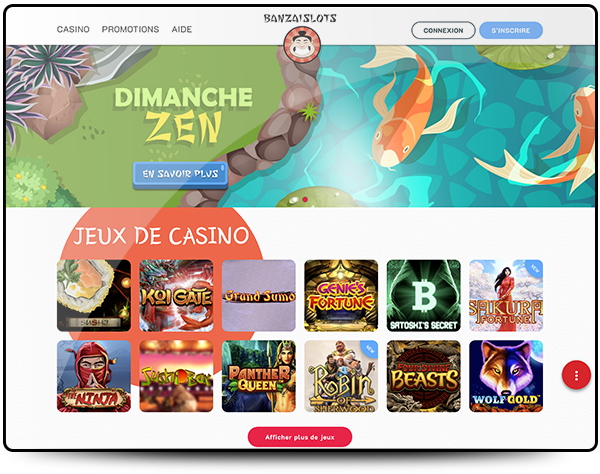
Task: Open the AIDE help menu
Action: tap(182, 29)
